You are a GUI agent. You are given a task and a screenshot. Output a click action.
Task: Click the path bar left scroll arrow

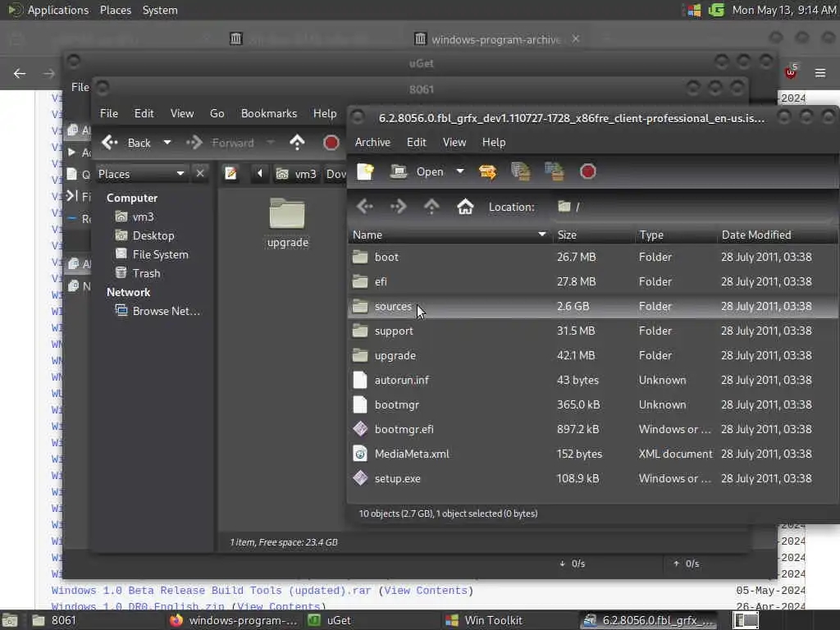pos(260,174)
